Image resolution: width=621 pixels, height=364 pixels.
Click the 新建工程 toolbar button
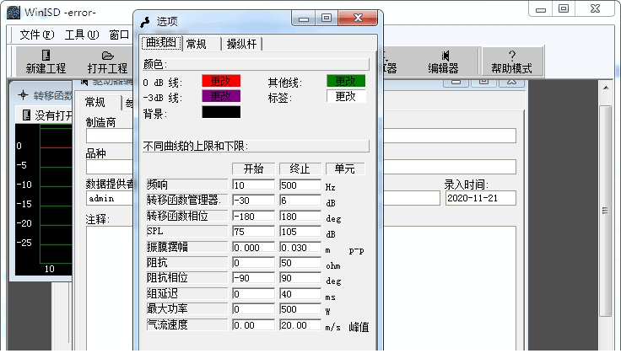click(46, 62)
